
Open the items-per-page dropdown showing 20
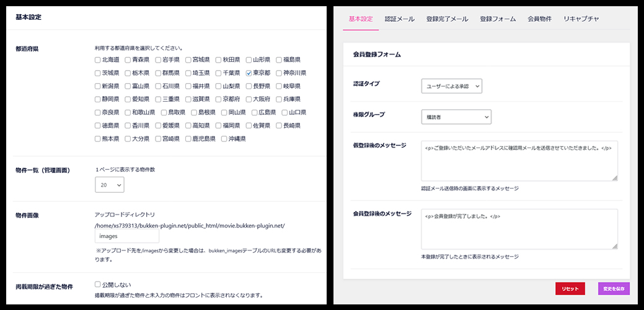coord(110,184)
